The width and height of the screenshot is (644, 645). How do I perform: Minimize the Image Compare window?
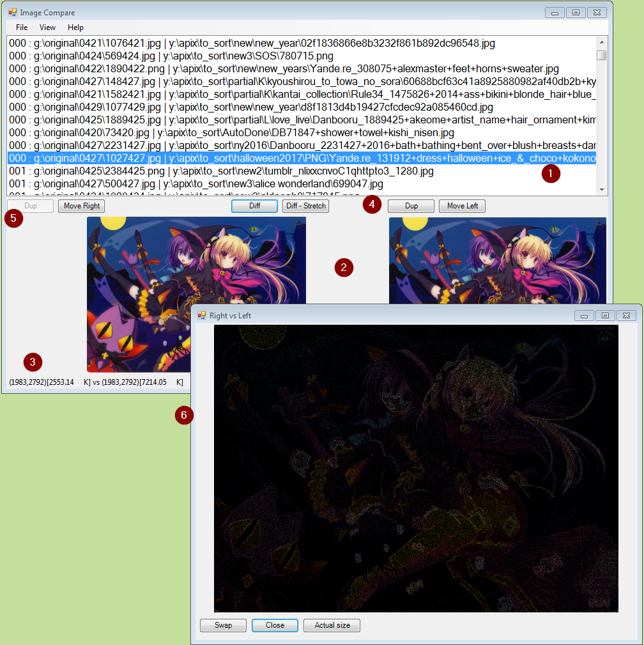555,13
